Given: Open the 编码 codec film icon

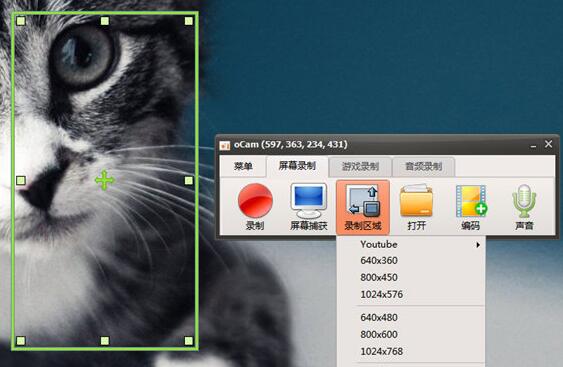Looking at the screenshot, I should click(x=471, y=207).
